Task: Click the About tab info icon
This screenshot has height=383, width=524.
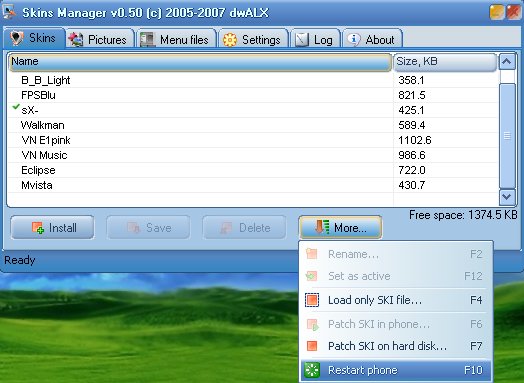Action: tap(354, 39)
